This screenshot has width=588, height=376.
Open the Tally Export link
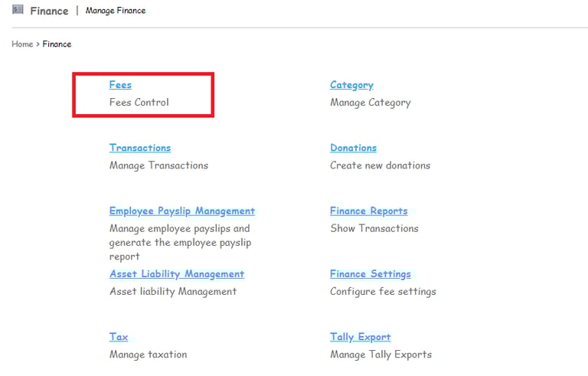360,337
